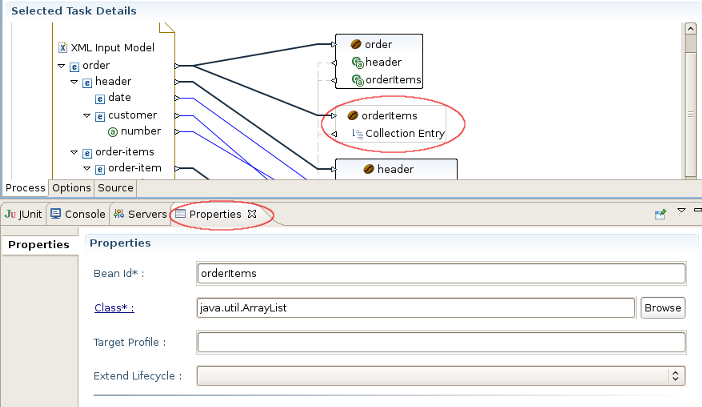Collapse the order tree node
The image size is (702, 407).
(62, 66)
